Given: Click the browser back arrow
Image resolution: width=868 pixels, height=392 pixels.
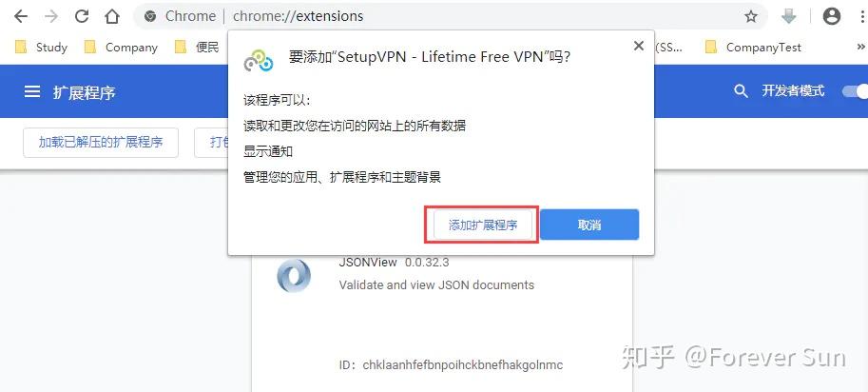Looking at the screenshot, I should (21, 16).
